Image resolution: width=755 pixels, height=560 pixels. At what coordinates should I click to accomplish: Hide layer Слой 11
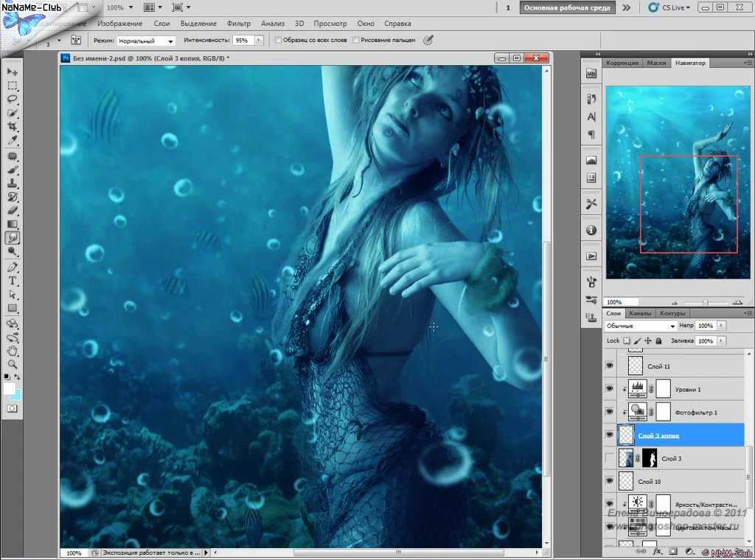click(610, 366)
